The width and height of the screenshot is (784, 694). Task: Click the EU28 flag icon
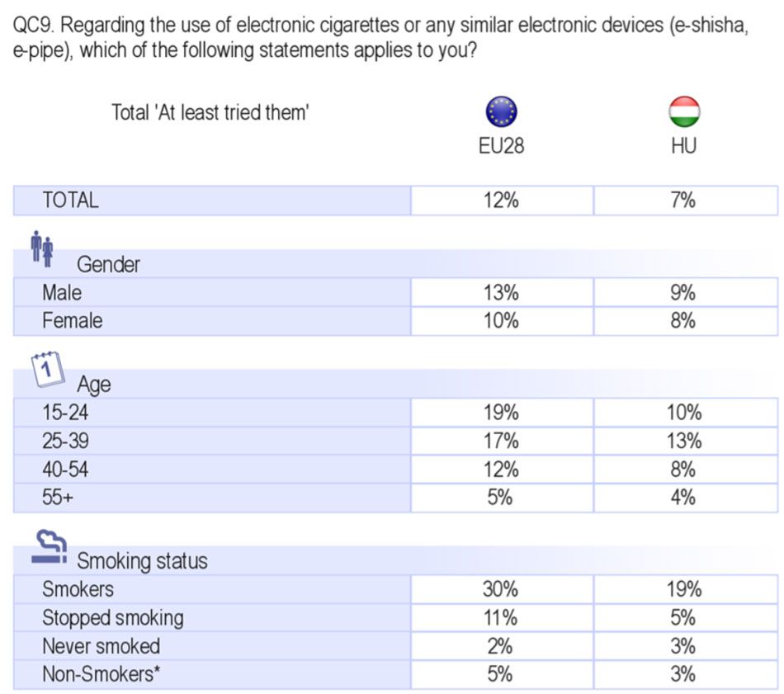(x=501, y=111)
